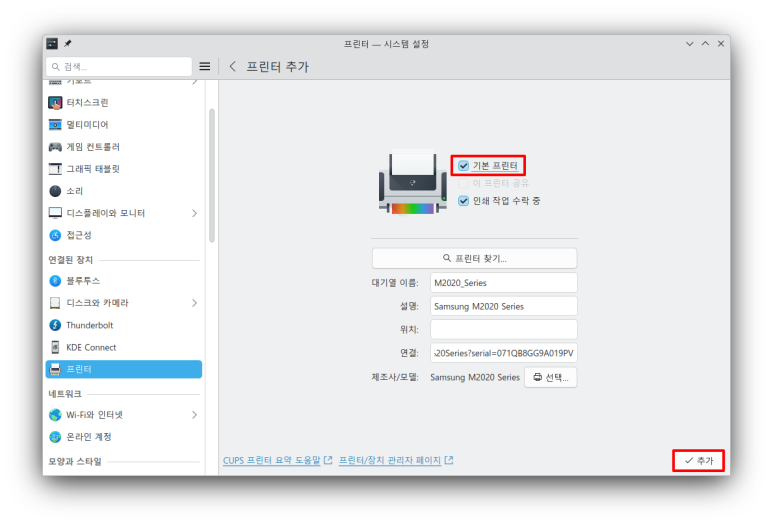Click the 프린터 찾기 search button
Viewport: 773px width, 526px height.
[x=474, y=258]
